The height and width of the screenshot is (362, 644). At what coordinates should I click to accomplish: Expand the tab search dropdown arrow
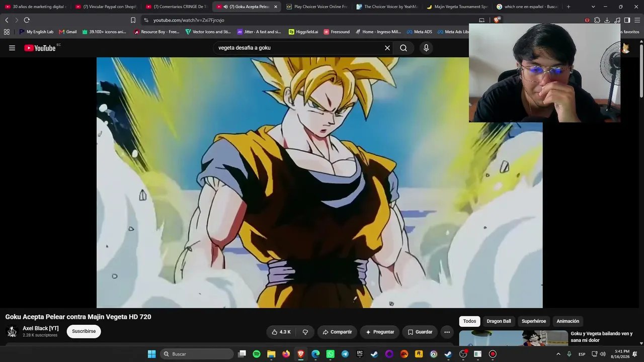click(x=593, y=7)
